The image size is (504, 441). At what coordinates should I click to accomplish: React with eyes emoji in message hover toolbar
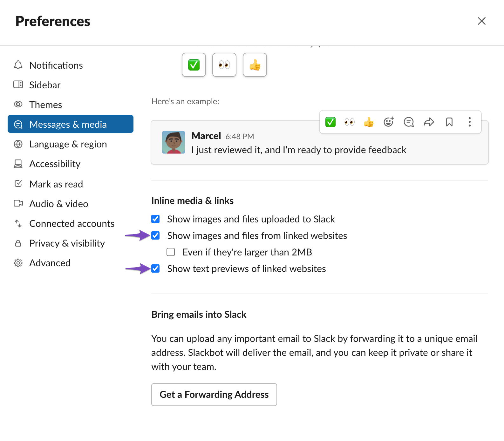pos(350,122)
